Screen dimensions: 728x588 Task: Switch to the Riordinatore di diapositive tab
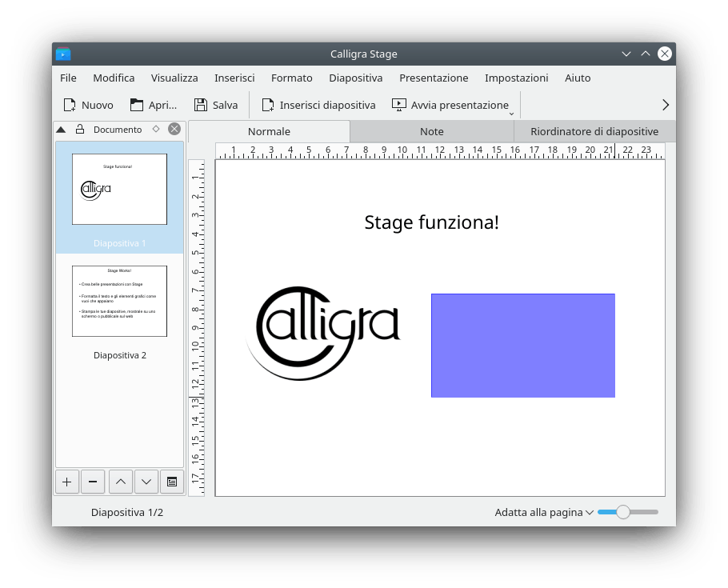(x=594, y=131)
